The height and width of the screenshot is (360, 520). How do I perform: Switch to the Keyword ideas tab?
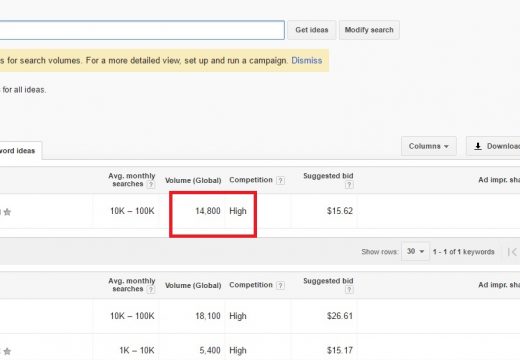tap(20, 151)
